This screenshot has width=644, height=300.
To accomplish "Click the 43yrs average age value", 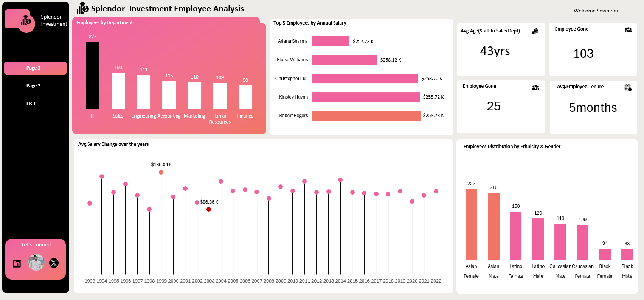I will 495,51.
